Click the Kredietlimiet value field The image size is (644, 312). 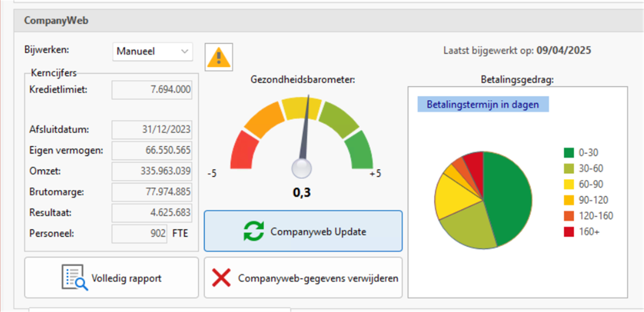click(152, 90)
